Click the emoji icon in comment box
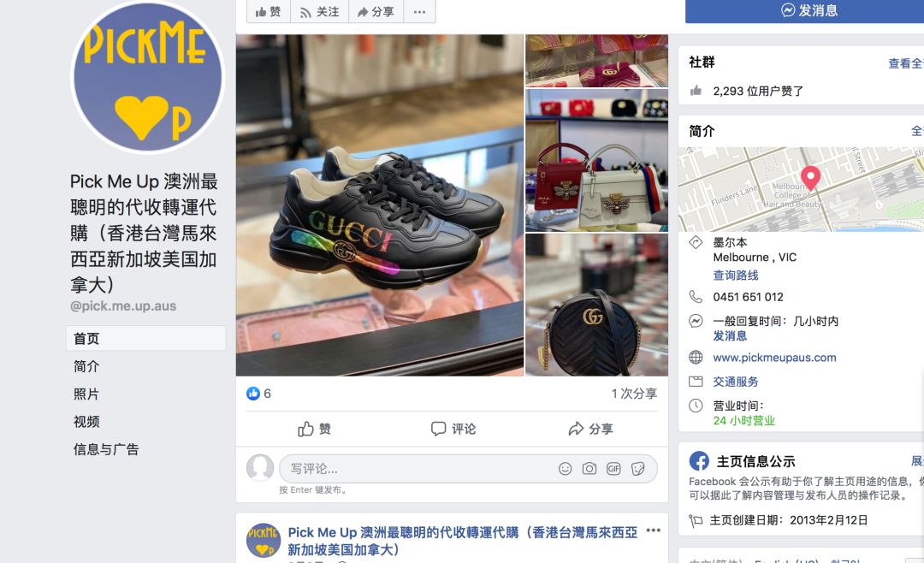Viewport: 924px width, 563px height. [565, 469]
